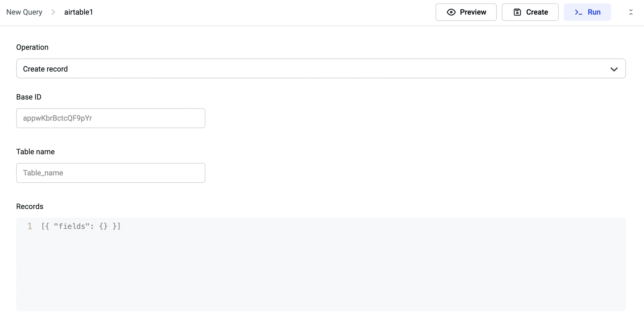Viewport: 644px width, 316px height.
Task: Click the Table name field label
Action: click(35, 152)
